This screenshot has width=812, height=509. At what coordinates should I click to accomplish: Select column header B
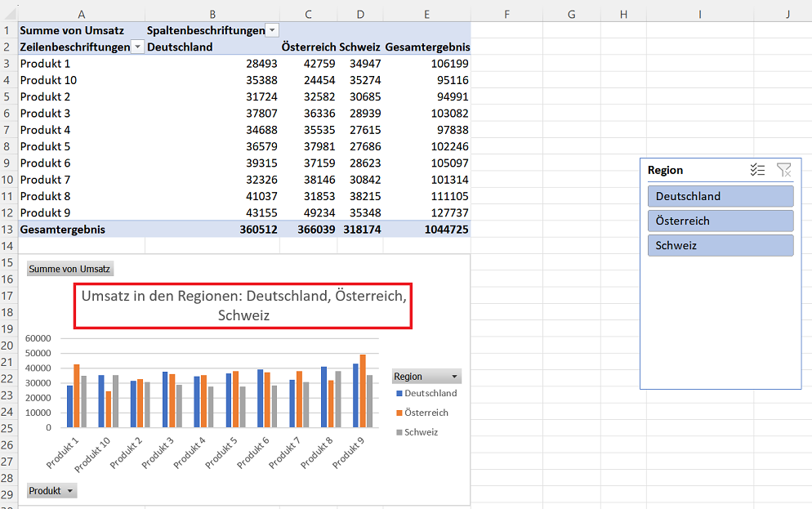[212, 14]
